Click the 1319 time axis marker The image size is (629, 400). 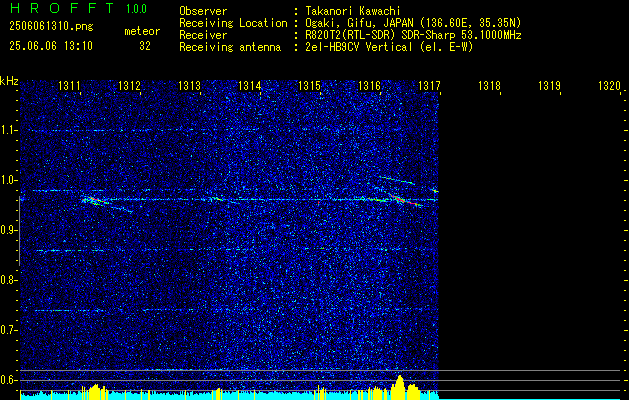[549, 85]
